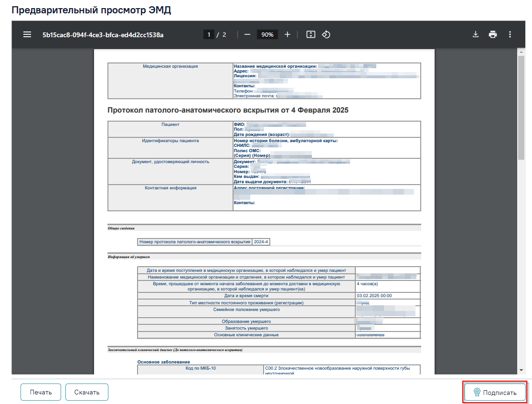Select the document filename in toolbar
The height and width of the screenshot is (404, 532).
pyautogui.click(x=103, y=35)
